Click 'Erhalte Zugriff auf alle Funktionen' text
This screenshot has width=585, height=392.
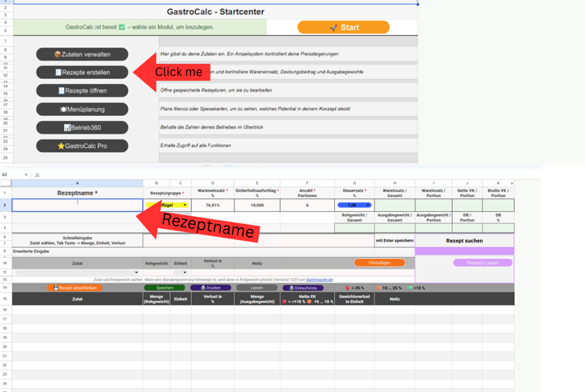[x=196, y=146]
